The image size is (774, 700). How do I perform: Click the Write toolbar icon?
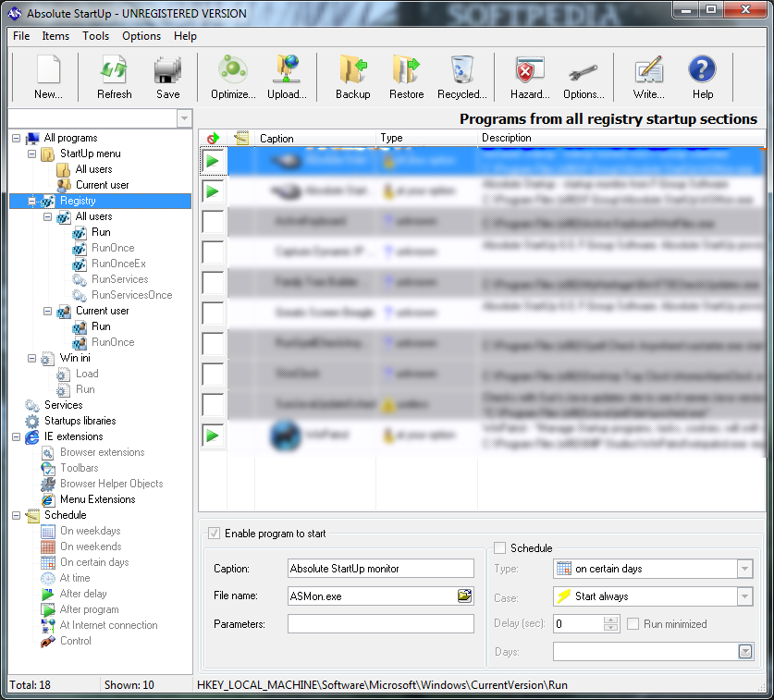pyautogui.click(x=648, y=77)
